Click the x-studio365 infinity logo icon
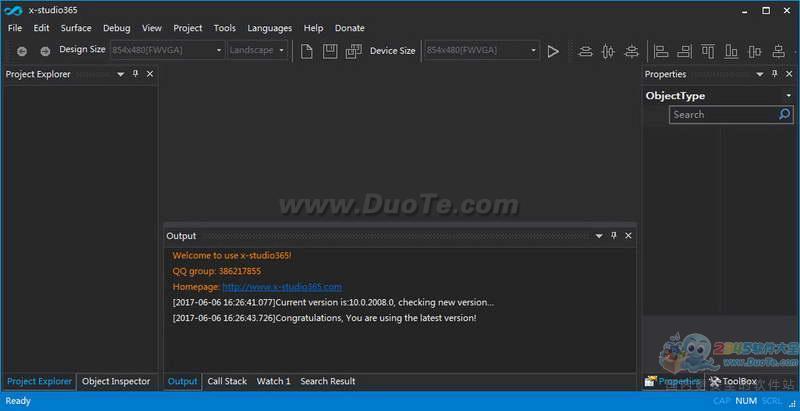Viewport: 800px width, 411px height. coord(12,10)
